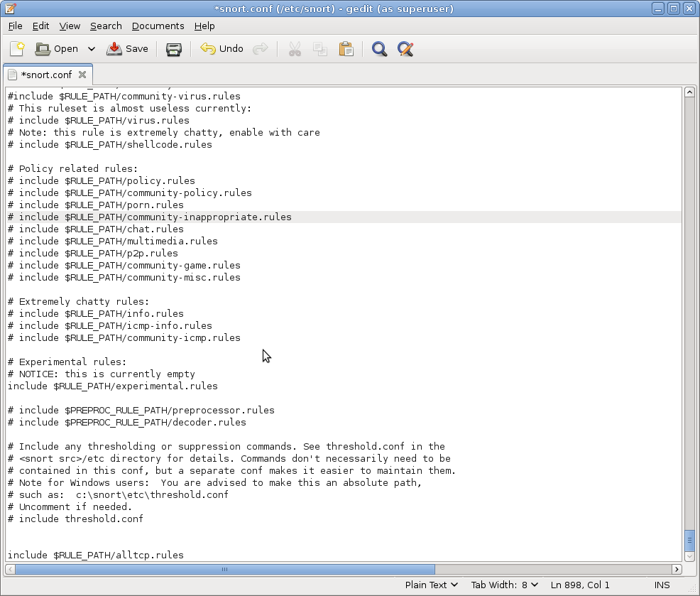Screen dimensions: 700x596
Task: Click the vertical scrollbar down arrow
Action: click(x=689, y=557)
